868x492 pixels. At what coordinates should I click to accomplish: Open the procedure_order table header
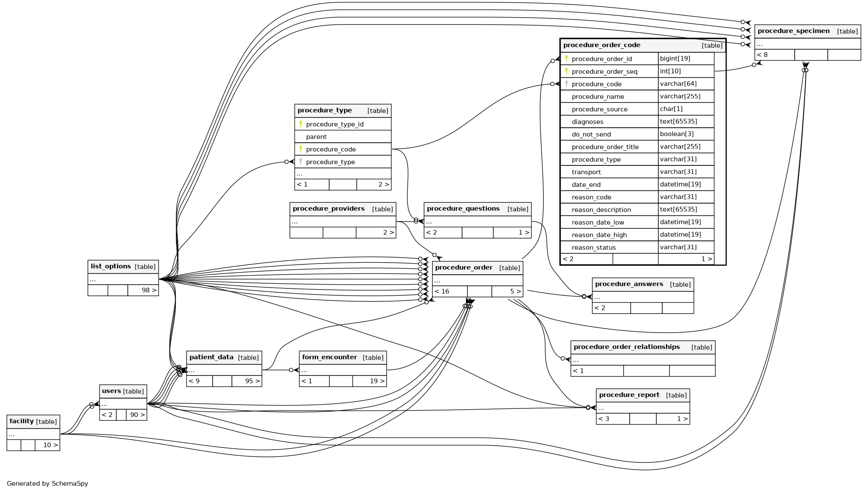click(464, 267)
